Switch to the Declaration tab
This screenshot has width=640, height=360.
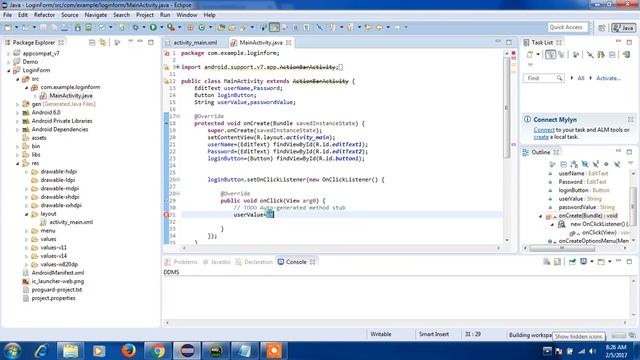click(x=254, y=262)
